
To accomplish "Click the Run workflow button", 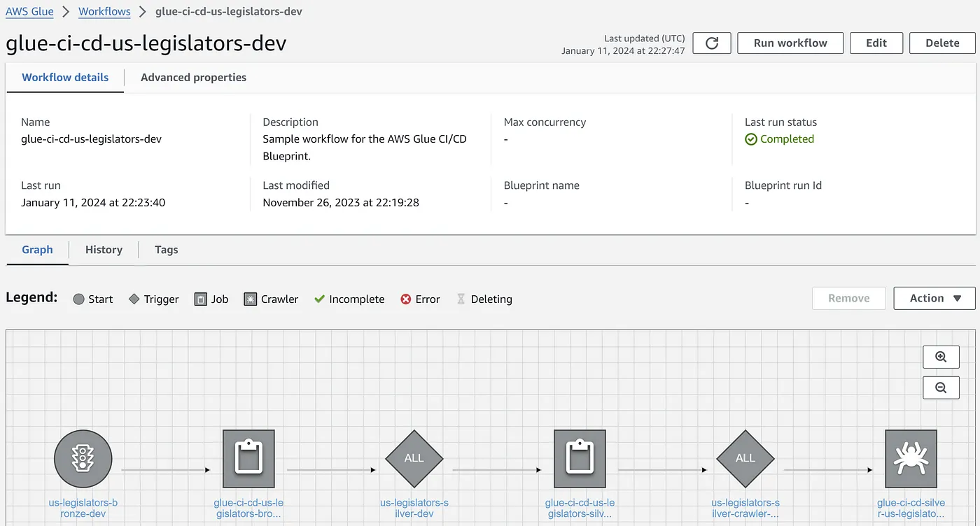I will (x=790, y=43).
